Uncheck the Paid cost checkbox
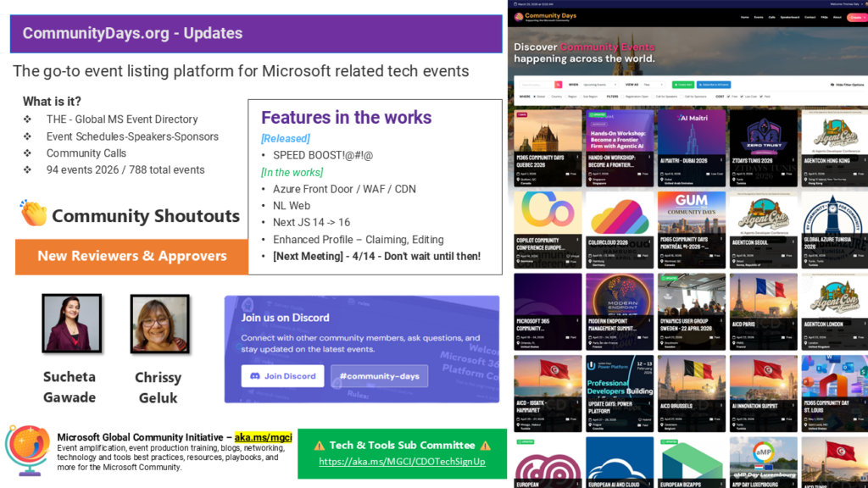 (761, 97)
